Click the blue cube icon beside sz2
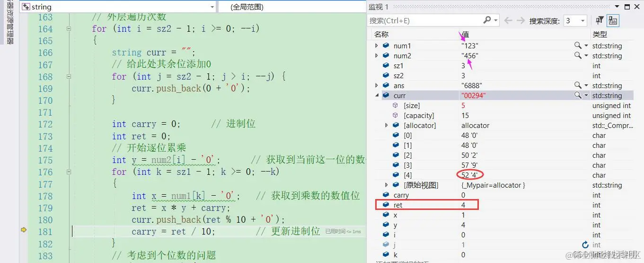644x263 pixels. (x=386, y=75)
